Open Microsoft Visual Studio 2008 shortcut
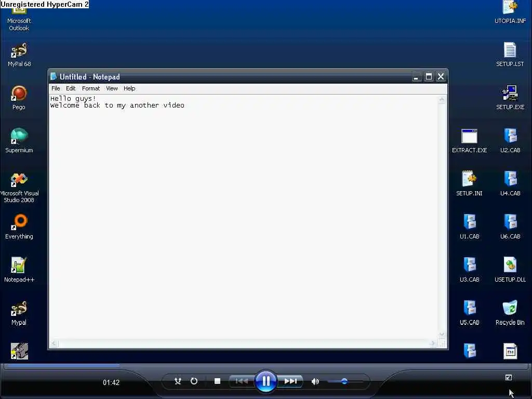Screen dimensions: 532x399 (x=19, y=188)
